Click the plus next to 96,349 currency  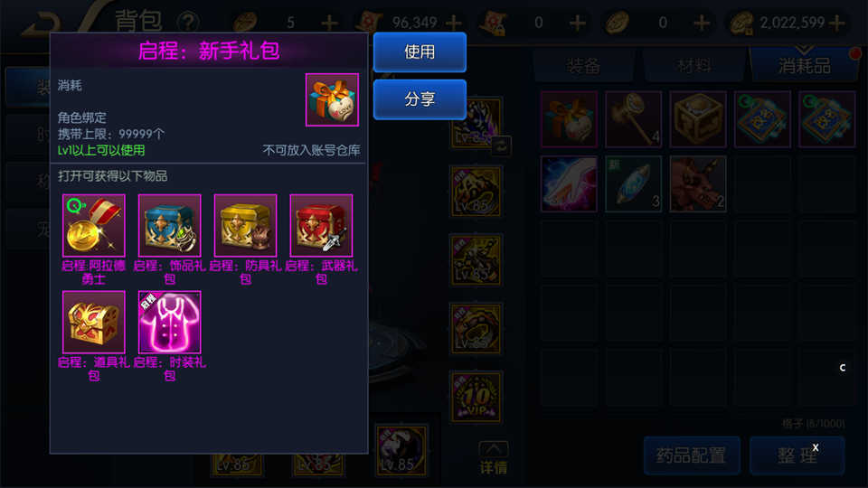(453, 23)
